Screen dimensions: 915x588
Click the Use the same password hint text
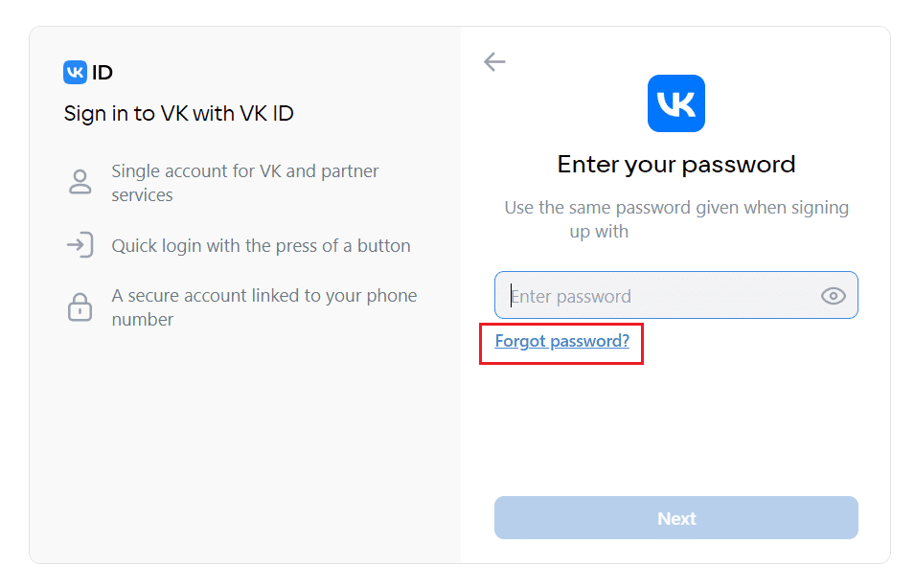click(675, 219)
